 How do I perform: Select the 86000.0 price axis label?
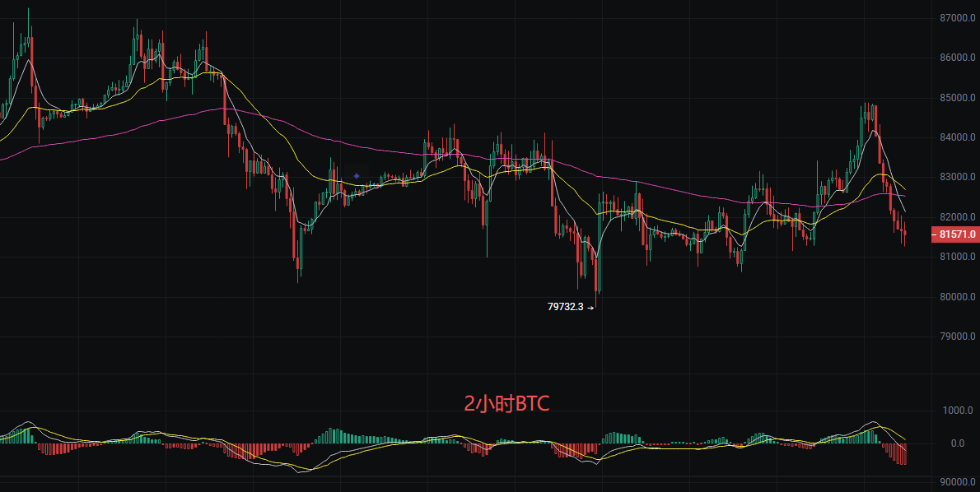pyautogui.click(x=958, y=58)
